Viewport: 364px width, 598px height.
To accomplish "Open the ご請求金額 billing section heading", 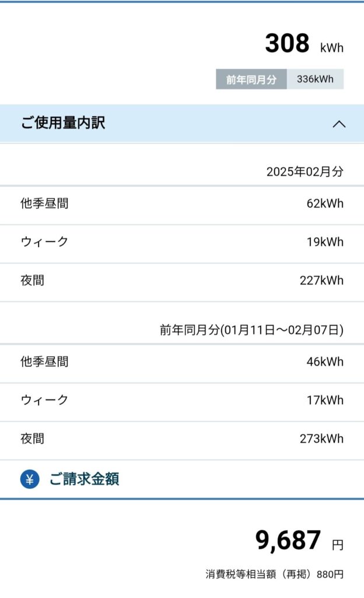I will (x=84, y=479).
